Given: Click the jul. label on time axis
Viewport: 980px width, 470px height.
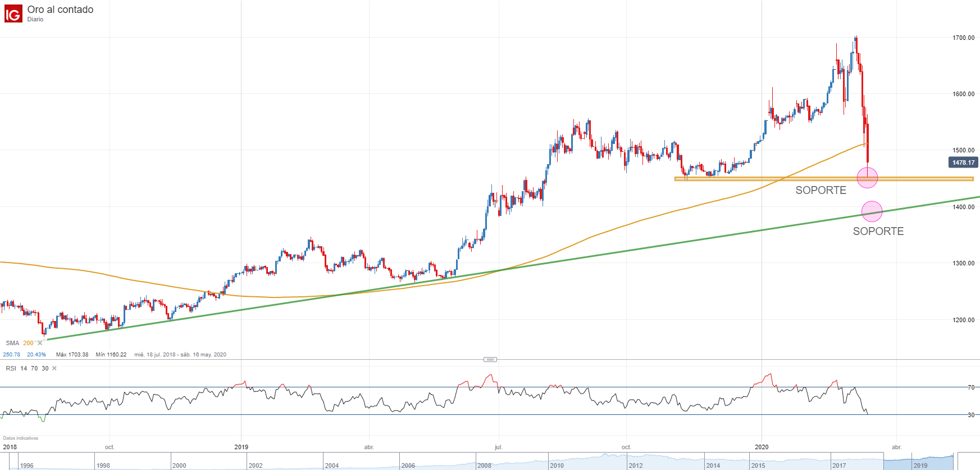Looking at the screenshot, I should [498, 448].
